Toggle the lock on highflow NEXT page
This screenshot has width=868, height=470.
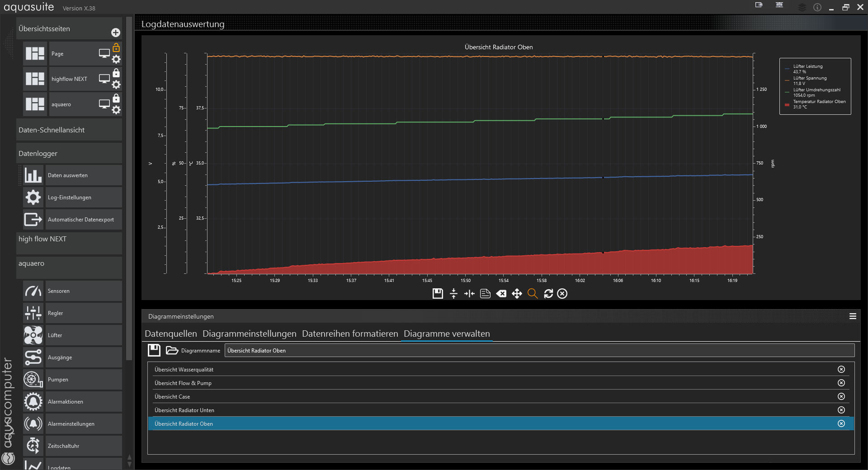116,73
